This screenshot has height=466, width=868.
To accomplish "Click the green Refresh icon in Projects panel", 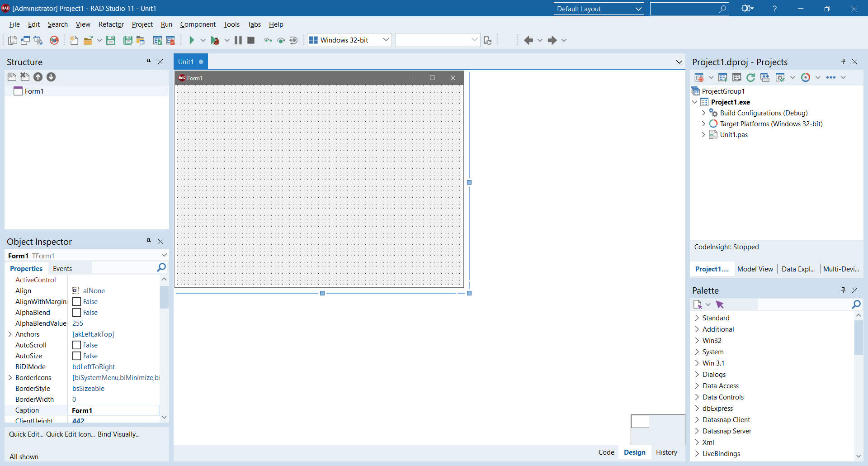I will click(x=751, y=77).
